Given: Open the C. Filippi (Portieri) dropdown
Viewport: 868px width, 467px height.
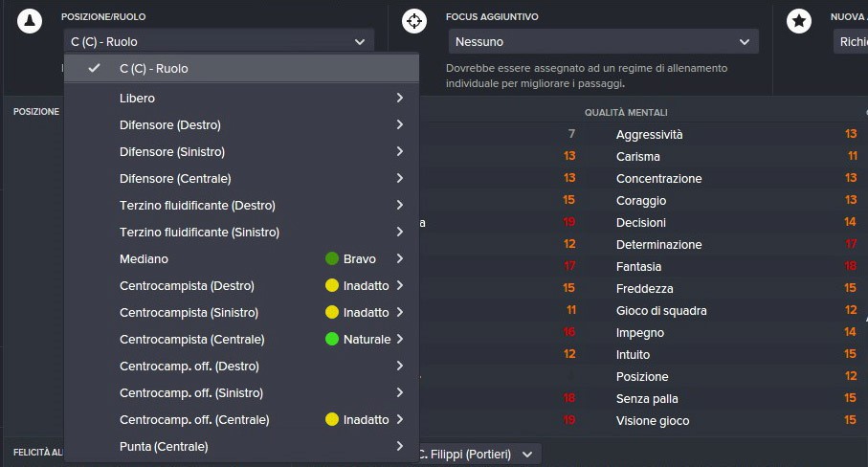Looking at the screenshot, I should [x=476, y=455].
